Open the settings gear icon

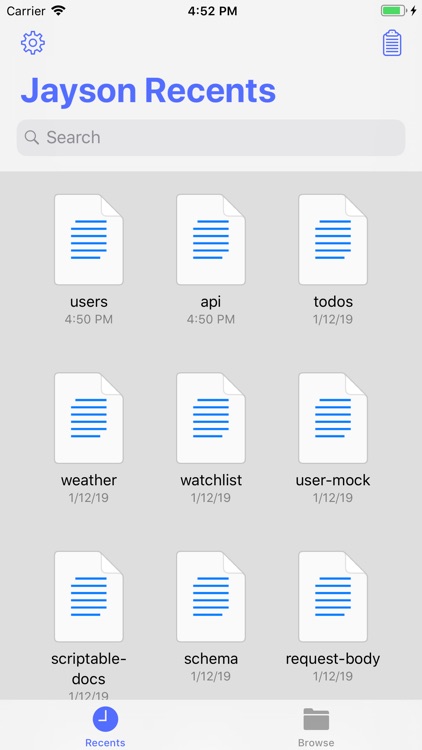coord(33,43)
